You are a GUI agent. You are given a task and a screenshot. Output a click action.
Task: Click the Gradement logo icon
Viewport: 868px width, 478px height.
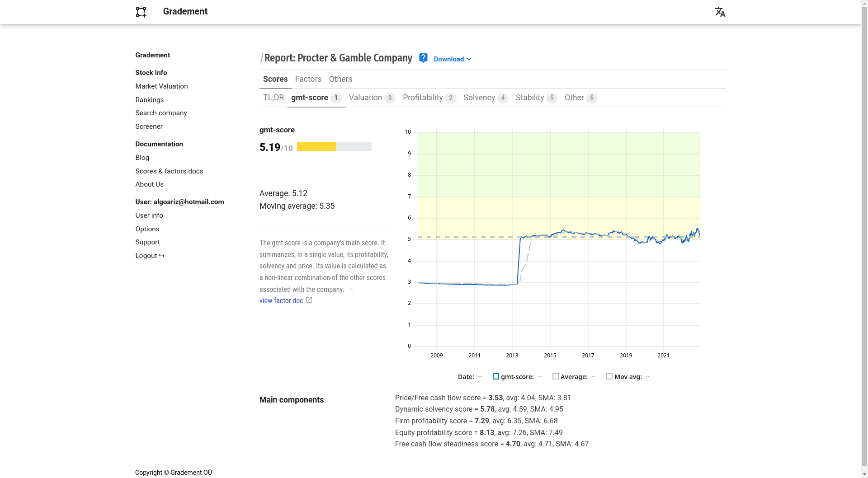(x=141, y=12)
